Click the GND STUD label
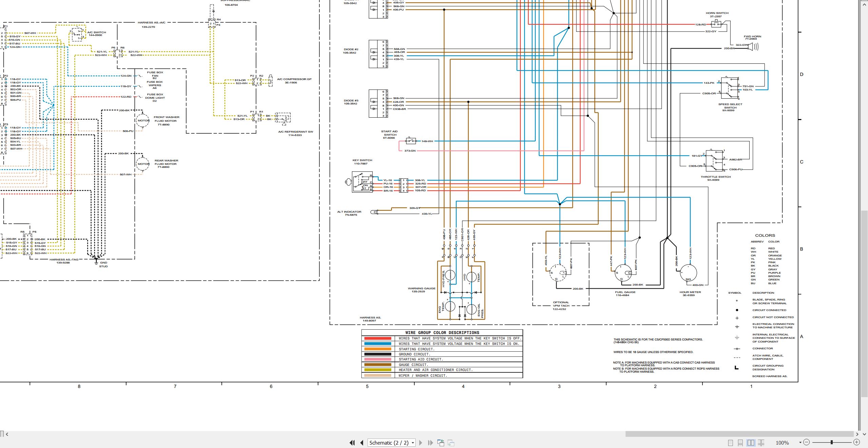 [x=103, y=264]
